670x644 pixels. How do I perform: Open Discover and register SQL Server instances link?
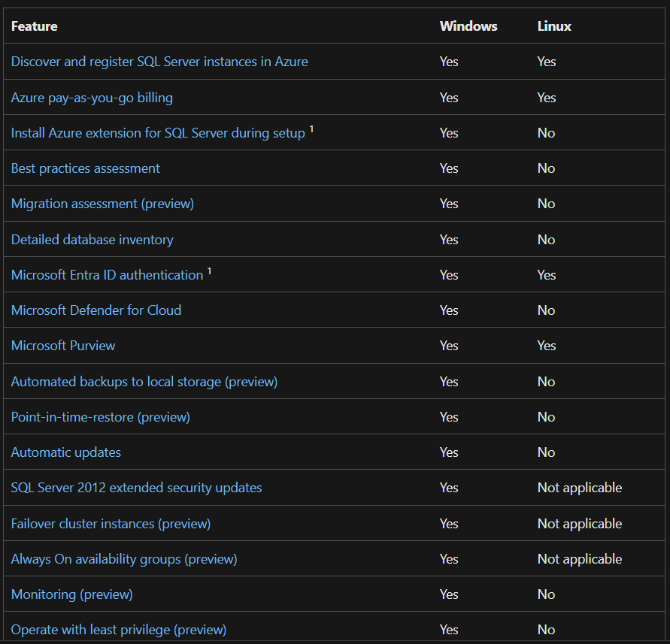159,62
